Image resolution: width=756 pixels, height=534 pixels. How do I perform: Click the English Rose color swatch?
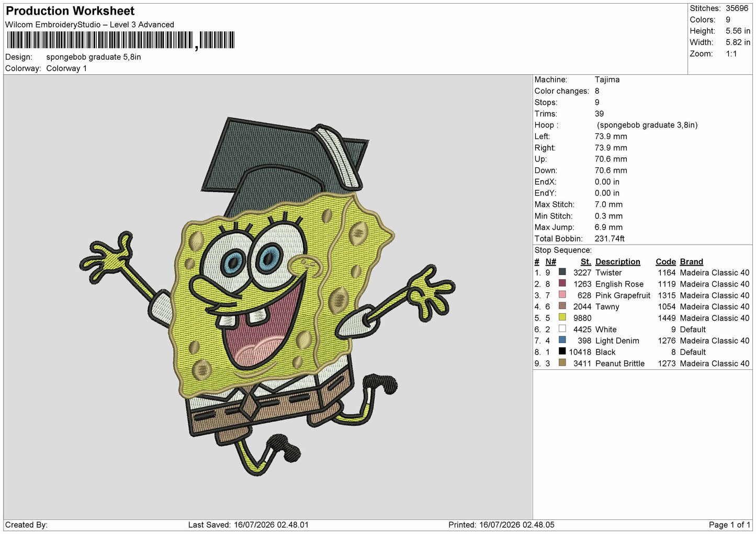[x=562, y=283]
